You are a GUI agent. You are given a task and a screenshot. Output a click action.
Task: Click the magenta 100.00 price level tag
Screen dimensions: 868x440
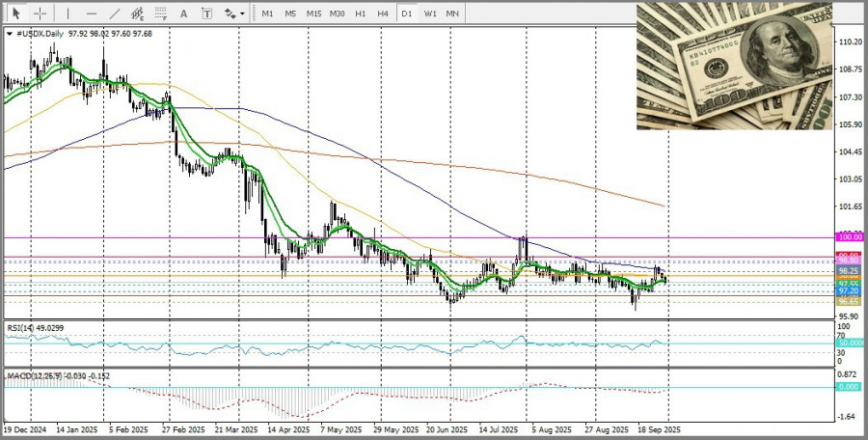[x=850, y=236]
